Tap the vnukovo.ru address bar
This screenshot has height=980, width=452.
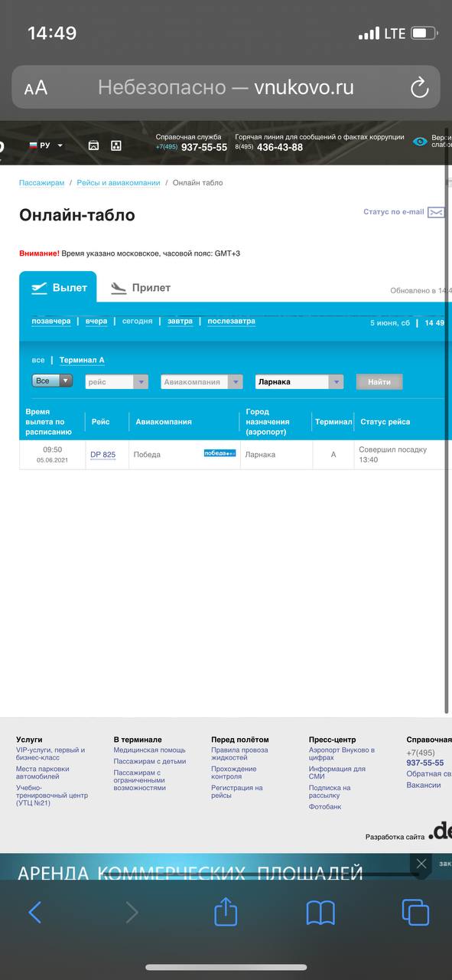click(226, 87)
